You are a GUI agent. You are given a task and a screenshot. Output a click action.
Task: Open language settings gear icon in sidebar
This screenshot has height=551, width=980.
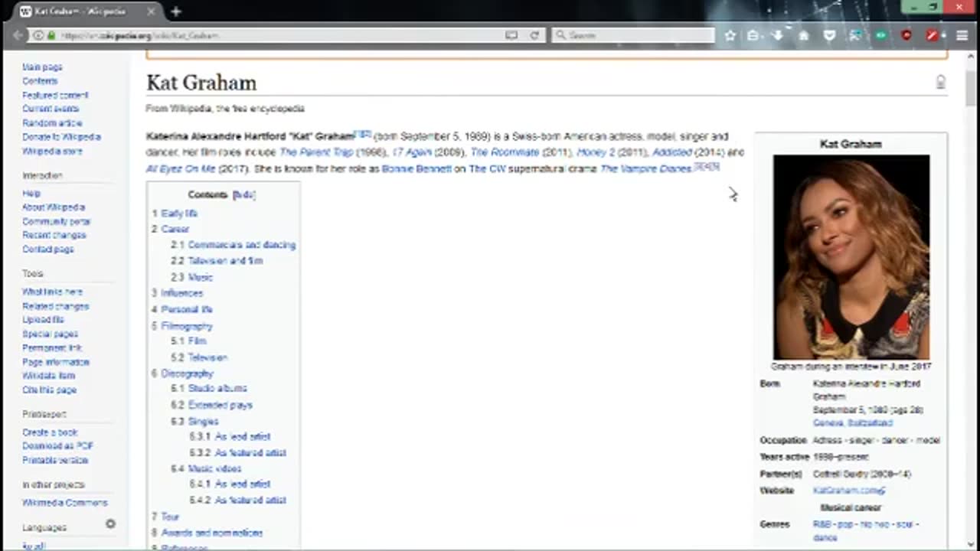(x=110, y=524)
